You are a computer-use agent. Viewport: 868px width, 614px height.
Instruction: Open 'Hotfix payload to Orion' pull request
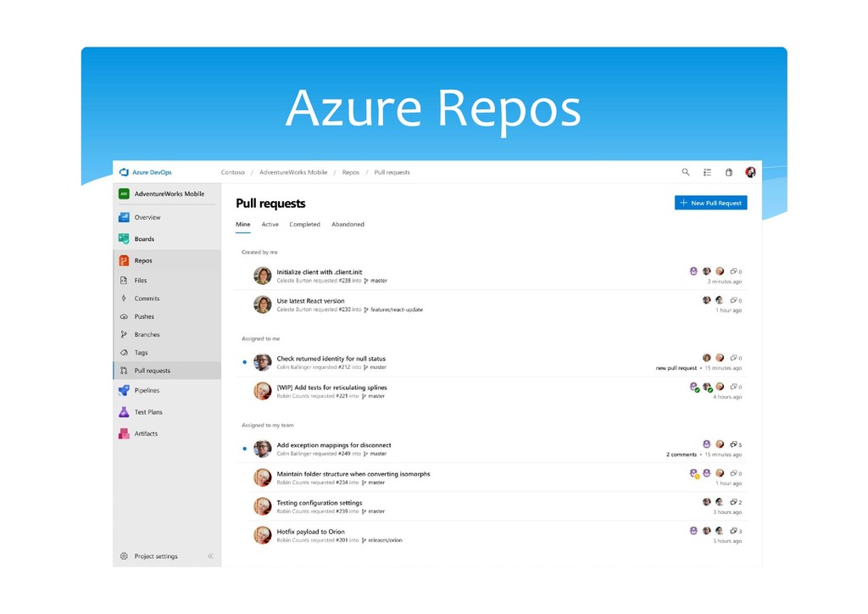coord(310,531)
